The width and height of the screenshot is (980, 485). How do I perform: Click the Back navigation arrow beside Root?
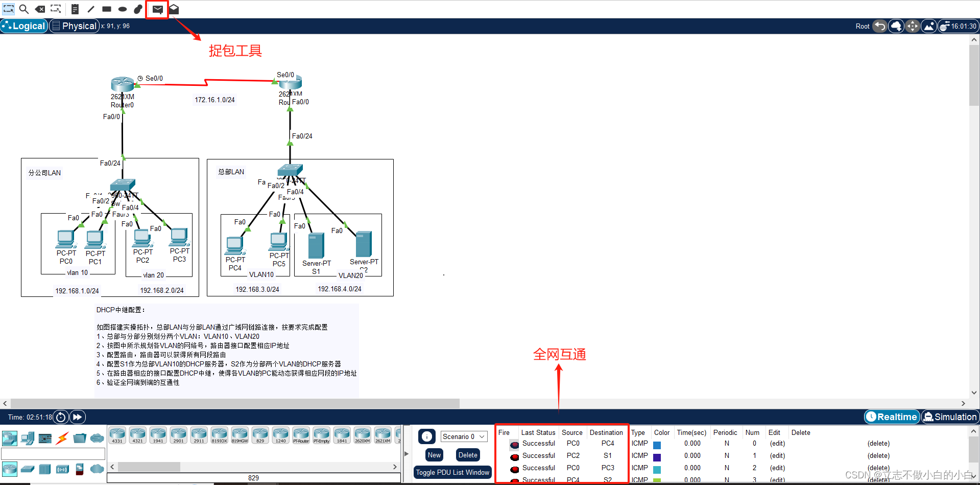pos(879,26)
